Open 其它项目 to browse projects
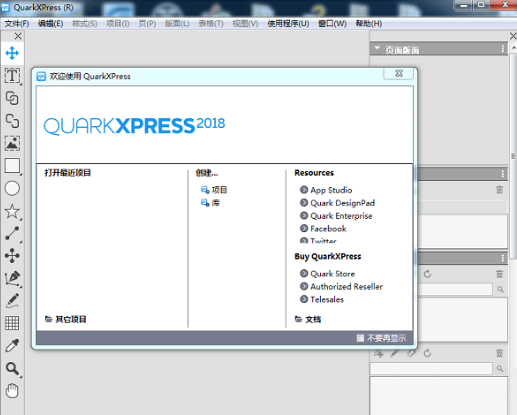The width and height of the screenshot is (517, 415). pyautogui.click(x=66, y=319)
